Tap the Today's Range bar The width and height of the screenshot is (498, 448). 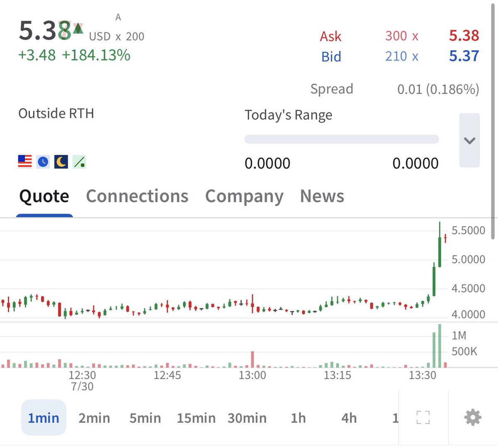pyautogui.click(x=342, y=139)
